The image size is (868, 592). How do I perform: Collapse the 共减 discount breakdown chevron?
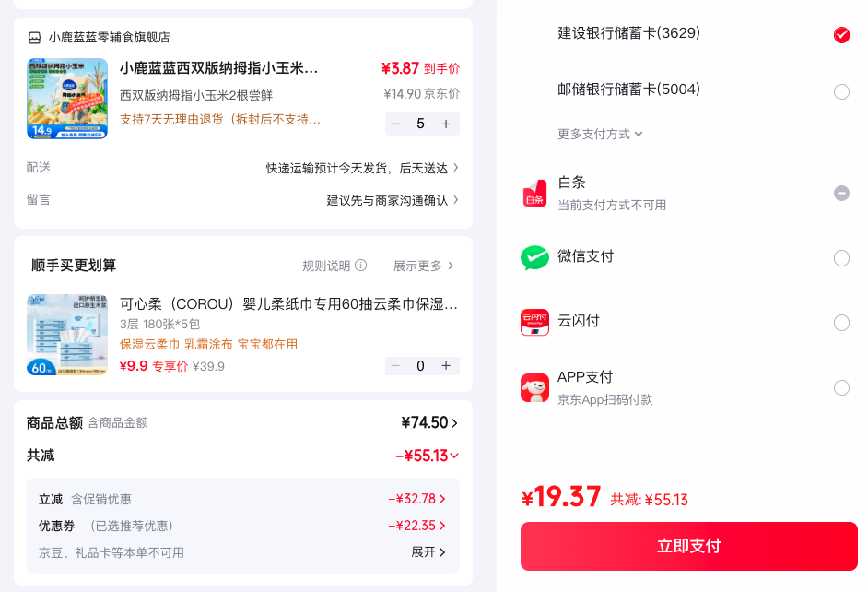coord(454,456)
